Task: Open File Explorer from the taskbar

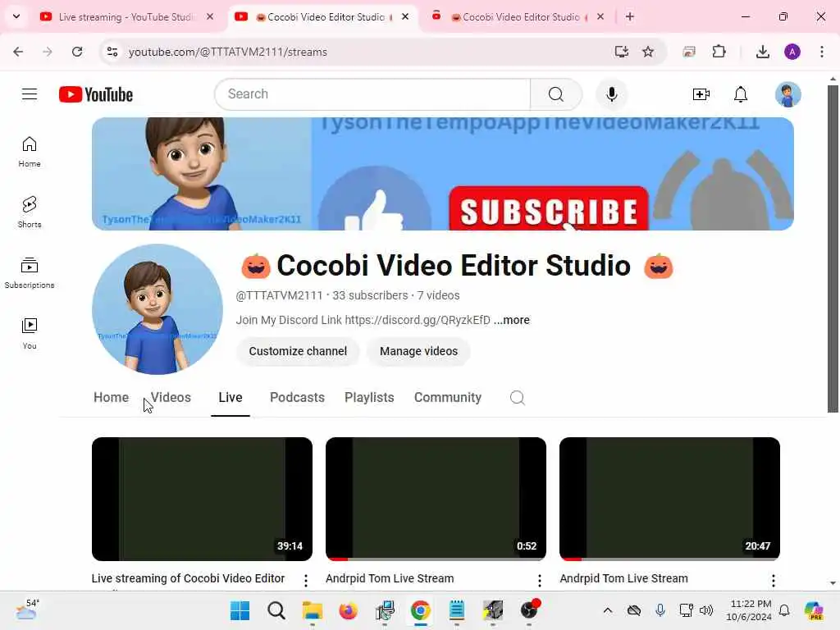Action: pyautogui.click(x=312, y=610)
